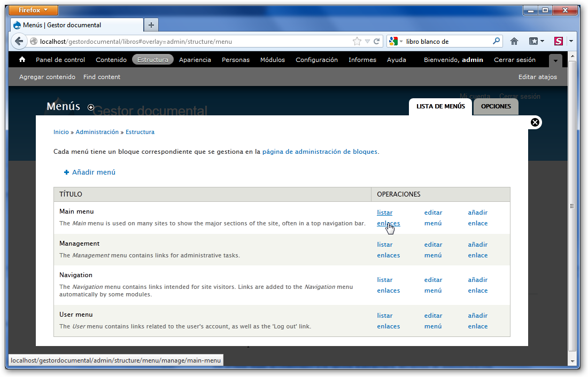This screenshot has width=588, height=377.
Task: Reload the page with the refresh icon
Action: pos(377,41)
